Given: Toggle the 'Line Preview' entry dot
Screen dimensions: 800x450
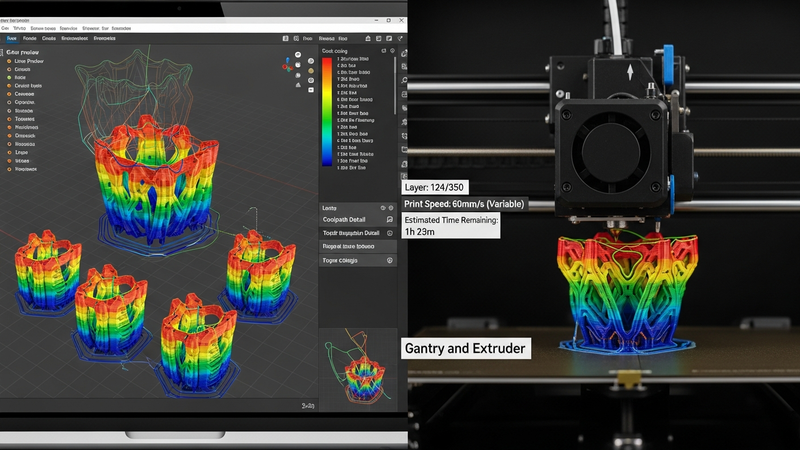Looking at the screenshot, I should 9,61.
